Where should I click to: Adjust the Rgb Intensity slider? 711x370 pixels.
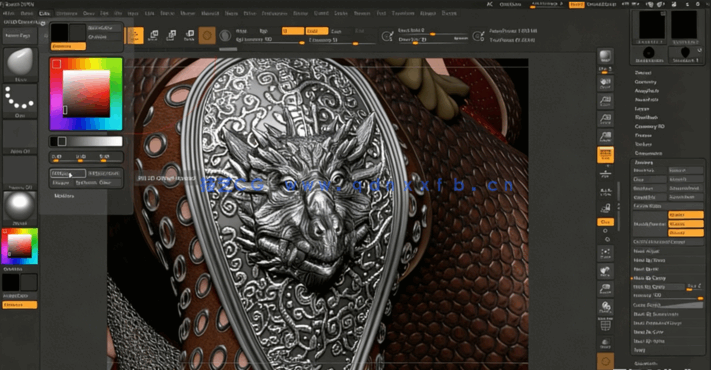click(270, 40)
